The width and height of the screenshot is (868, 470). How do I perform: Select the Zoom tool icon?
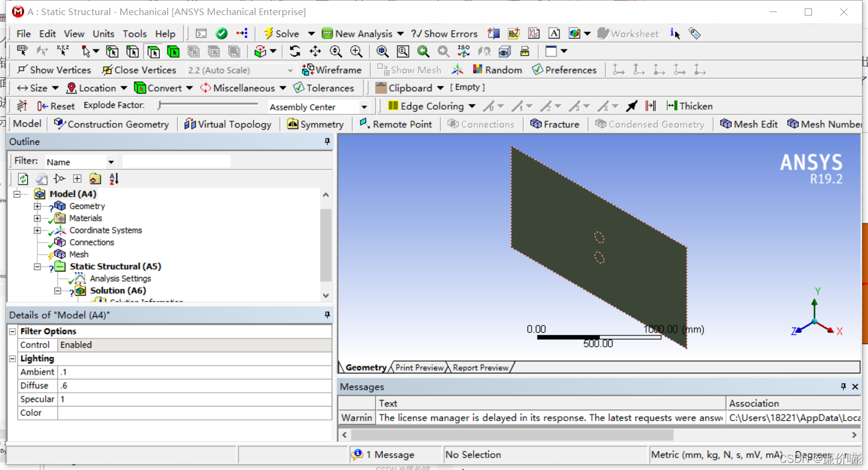point(336,51)
